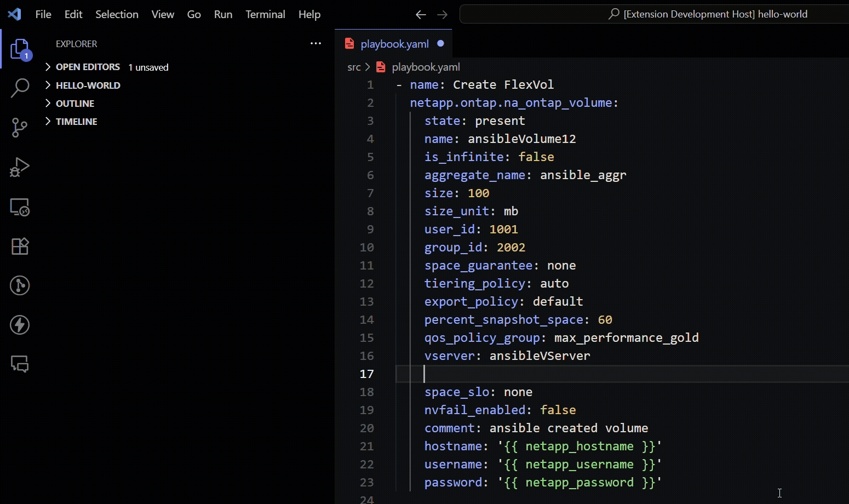The height and width of the screenshot is (504, 849).
Task: Click the back navigation arrow
Action: pyautogui.click(x=421, y=14)
